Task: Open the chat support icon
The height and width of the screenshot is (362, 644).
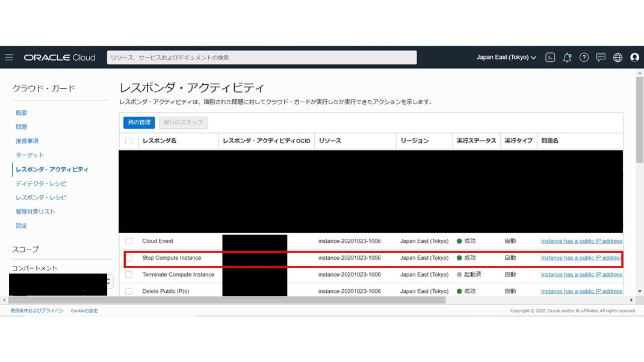Action: 601,58
